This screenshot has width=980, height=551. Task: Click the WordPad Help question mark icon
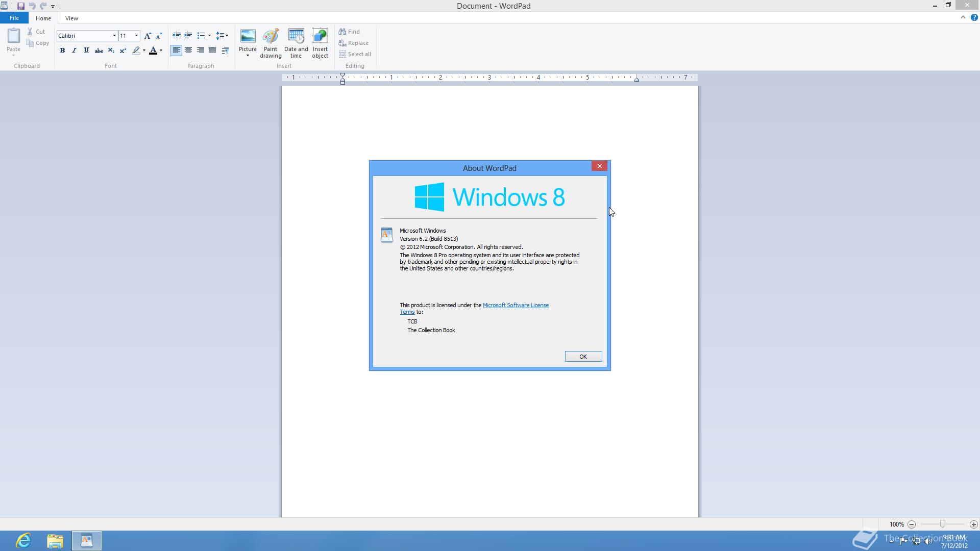(x=974, y=17)
